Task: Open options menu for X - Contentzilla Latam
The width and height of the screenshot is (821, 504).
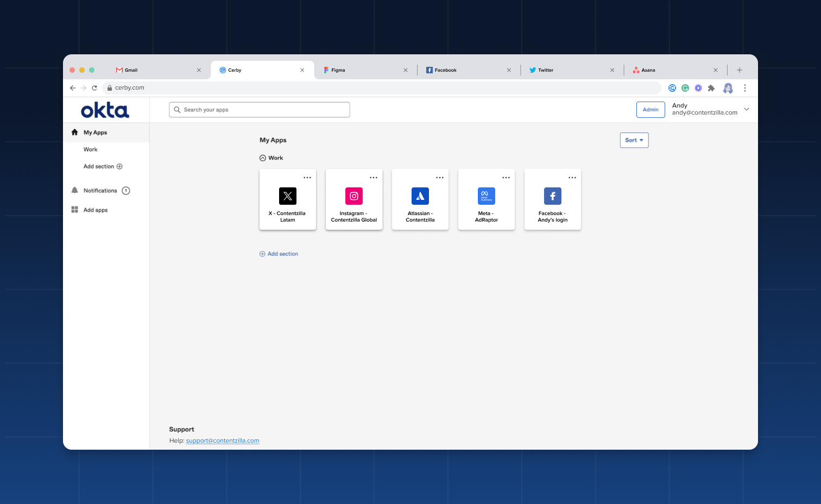Action: [307, 178]
